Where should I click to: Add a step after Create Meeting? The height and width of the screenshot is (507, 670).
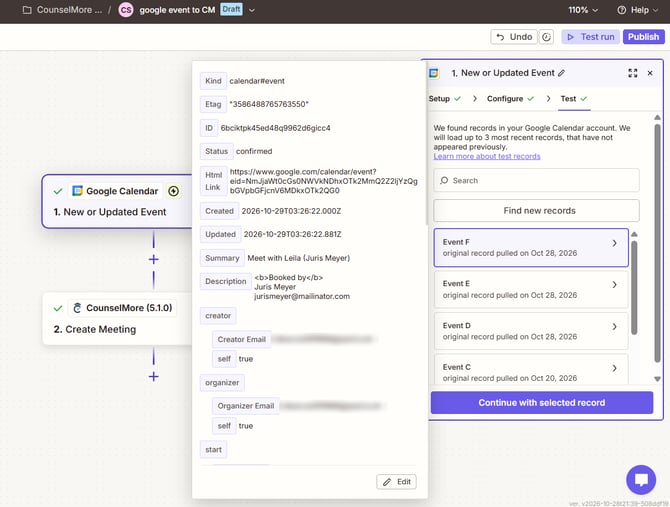tap(153, 376)
